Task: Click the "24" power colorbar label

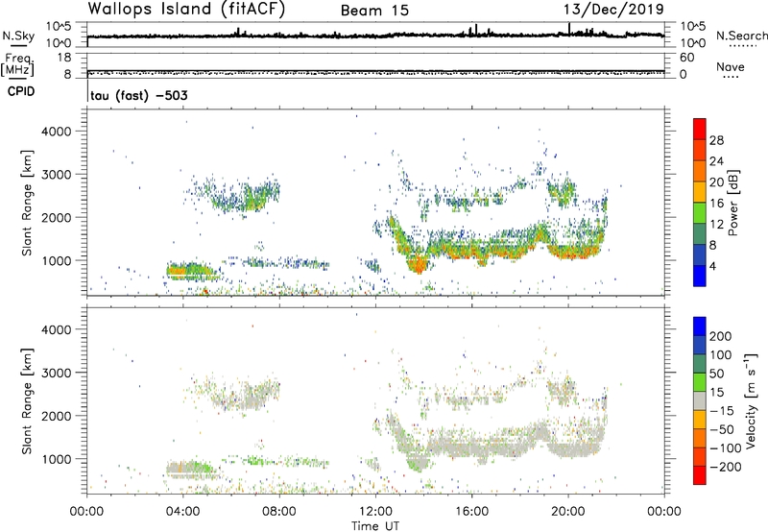Action: (x=716, y=161)
